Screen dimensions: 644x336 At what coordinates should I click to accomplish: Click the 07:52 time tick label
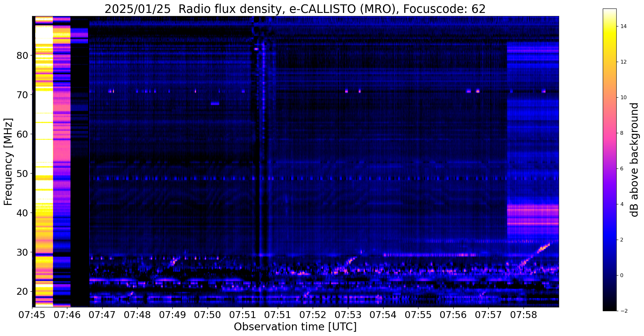313,315
